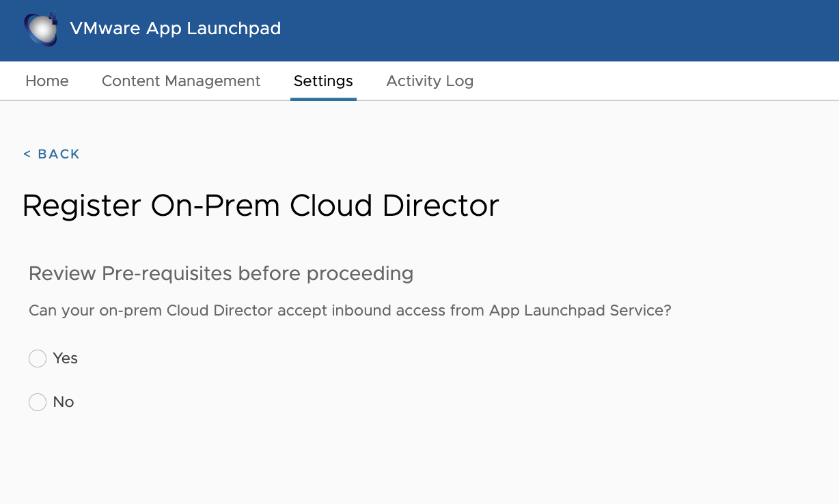Click the word "Register" in the page heading
Screen dimensions: 839x504
(x=82, y=206)
